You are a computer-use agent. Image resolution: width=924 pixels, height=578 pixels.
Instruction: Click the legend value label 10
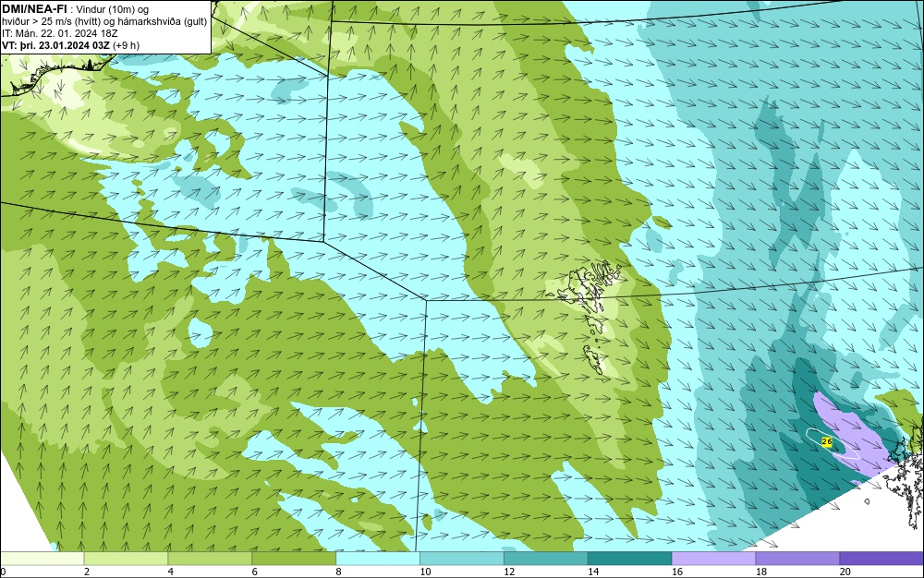pyautogui.click(x=425, y=572)
